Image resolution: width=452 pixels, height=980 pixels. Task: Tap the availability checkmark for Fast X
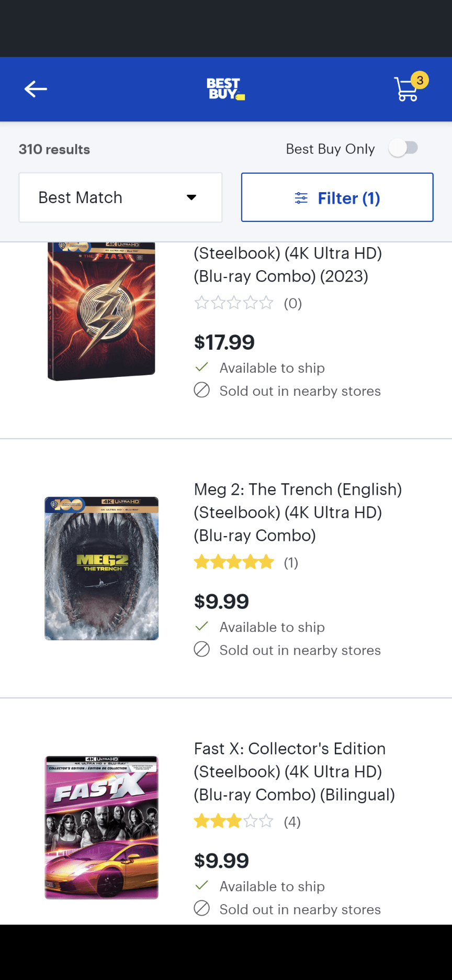pos(201,886)
